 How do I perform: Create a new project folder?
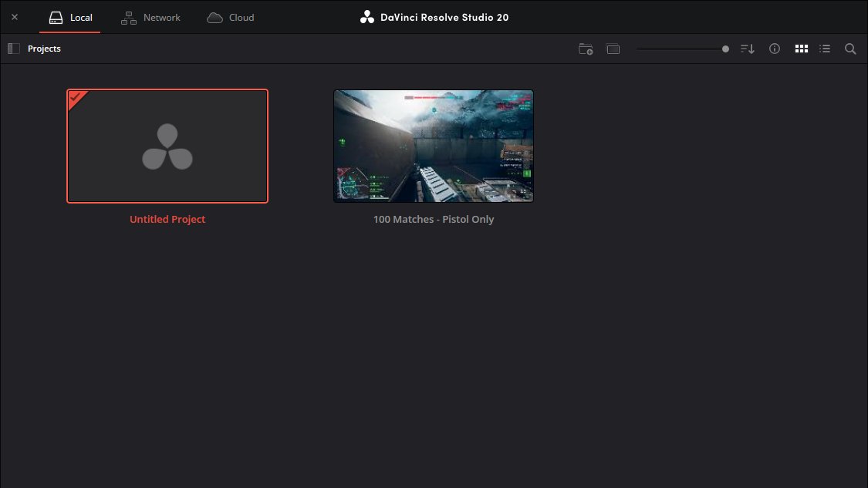(x=586, y=48)
